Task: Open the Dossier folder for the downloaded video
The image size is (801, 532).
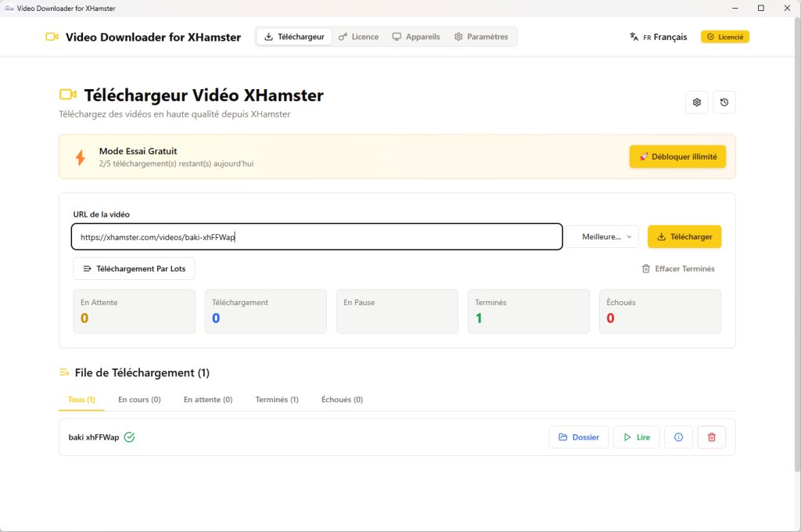Action: pos(578,437)
